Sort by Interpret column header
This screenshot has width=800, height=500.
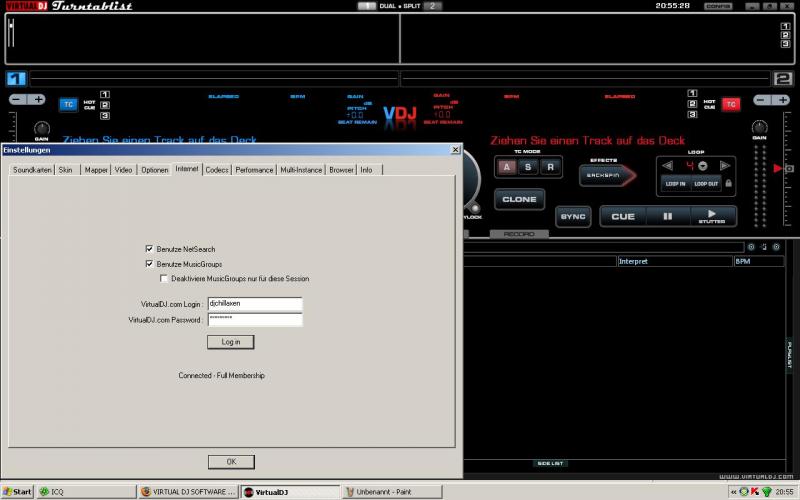pyautogui.click(x=674, y=261)
